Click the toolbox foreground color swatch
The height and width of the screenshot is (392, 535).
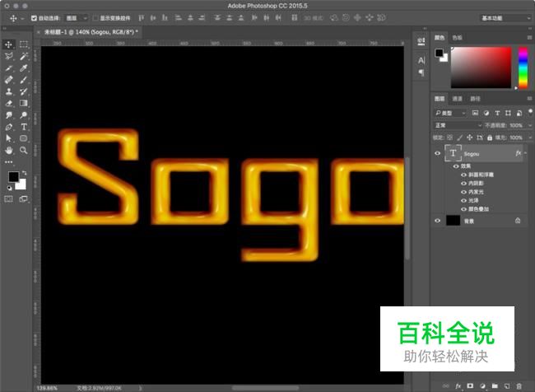(13, 176)
